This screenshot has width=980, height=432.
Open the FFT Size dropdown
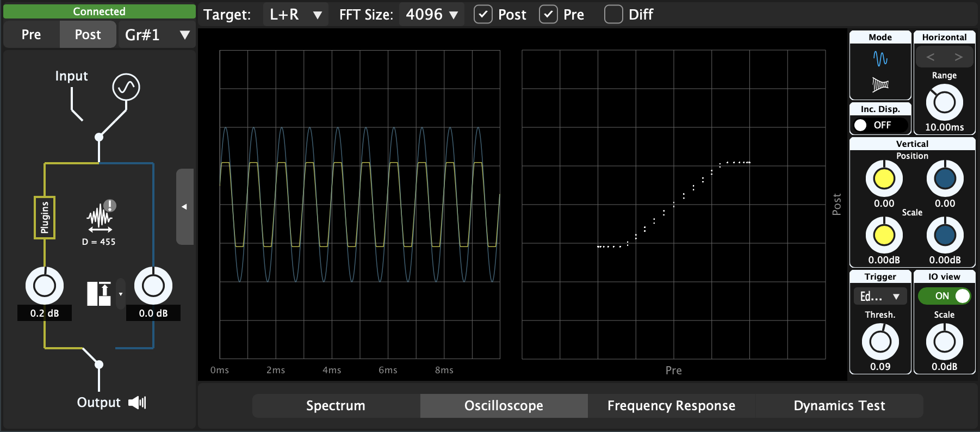pyautogui.click(x=431, y=15)
